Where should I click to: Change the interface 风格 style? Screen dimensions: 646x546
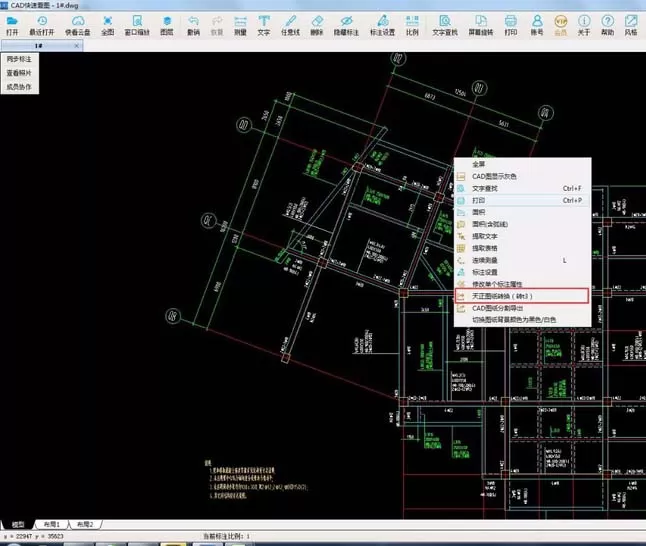(631, 25)
